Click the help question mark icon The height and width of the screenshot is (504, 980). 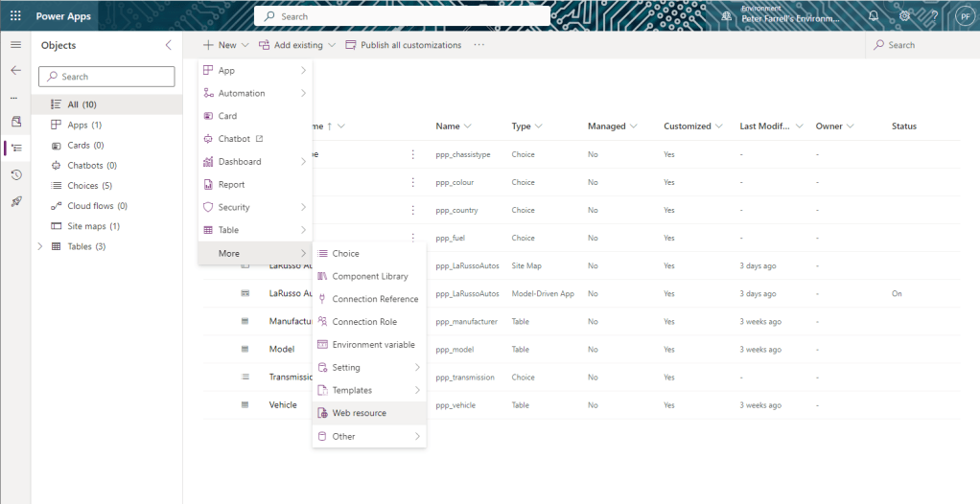[x=934, y=16]
